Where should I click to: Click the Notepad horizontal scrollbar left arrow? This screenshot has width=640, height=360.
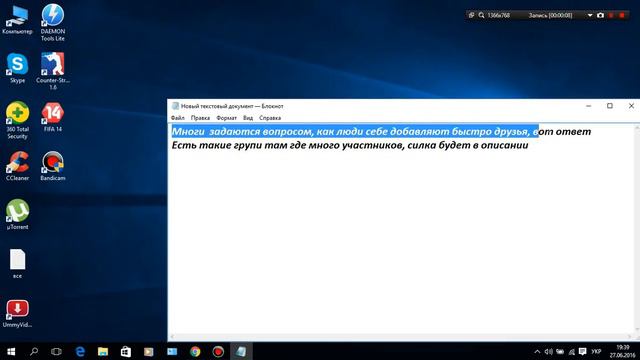click(x=172, y=337)
